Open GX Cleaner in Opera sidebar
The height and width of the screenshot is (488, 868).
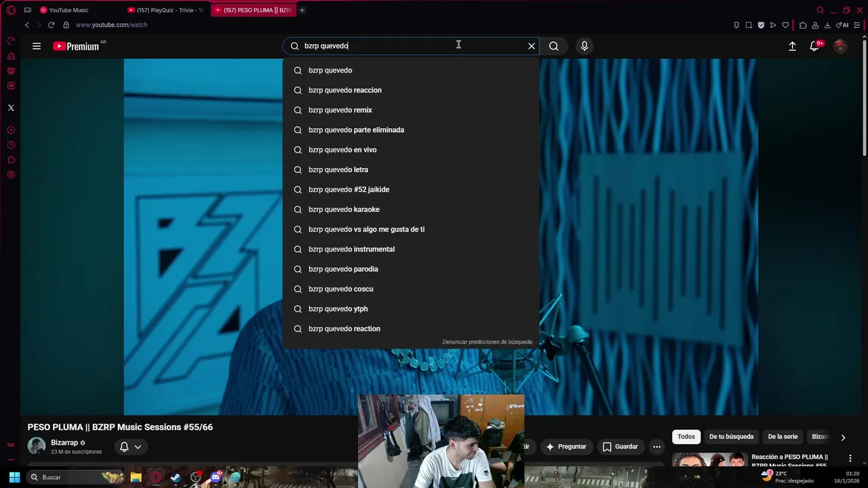click(11, 56)
